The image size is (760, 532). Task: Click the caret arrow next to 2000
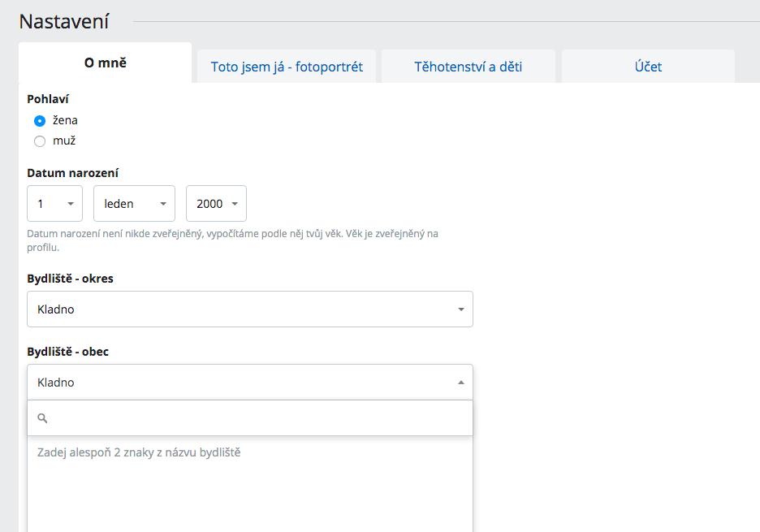point(235,204)
